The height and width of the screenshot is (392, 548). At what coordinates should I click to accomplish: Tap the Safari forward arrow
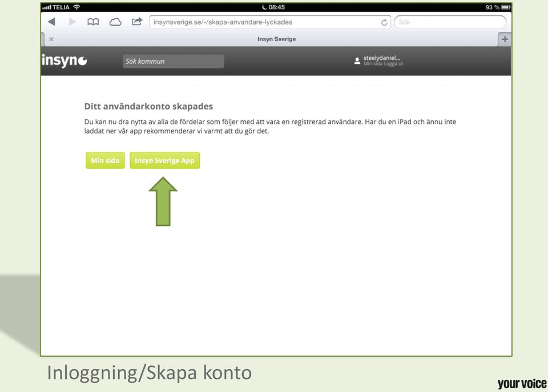[x=72, y=22]
